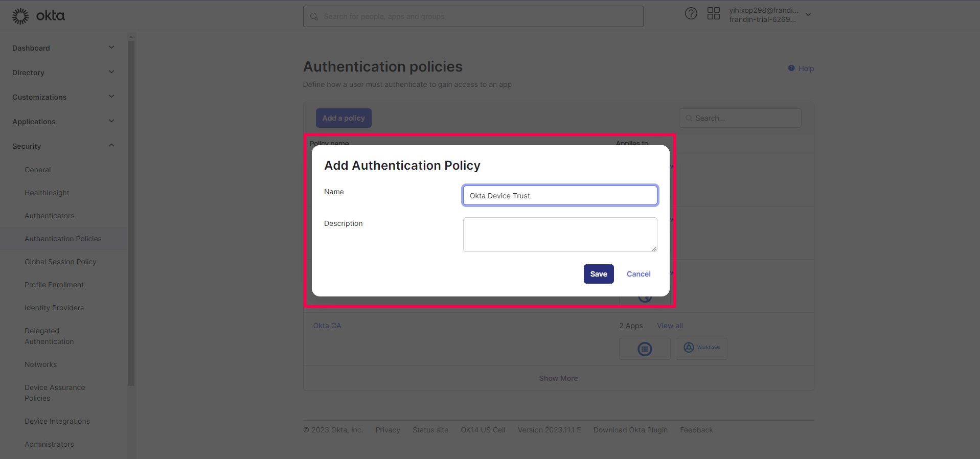980x459 pixels.
Task: Click the Okta logo icon
Action: coord(21,16)
